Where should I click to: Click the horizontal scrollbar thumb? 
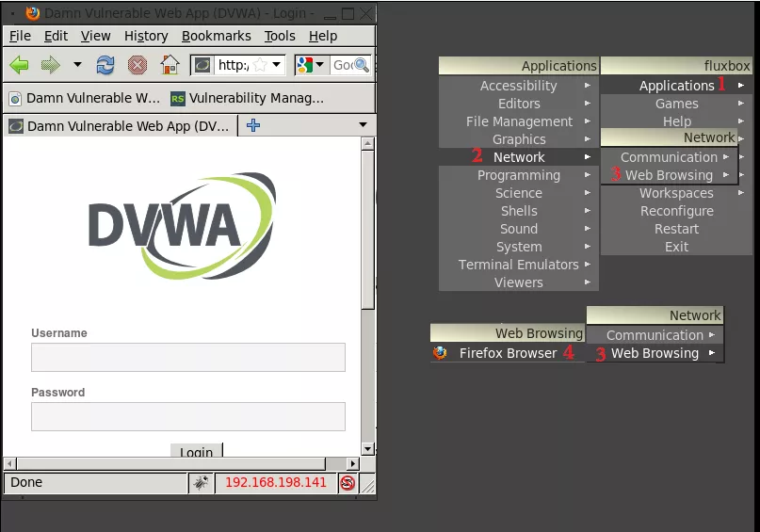coord(171,463)
